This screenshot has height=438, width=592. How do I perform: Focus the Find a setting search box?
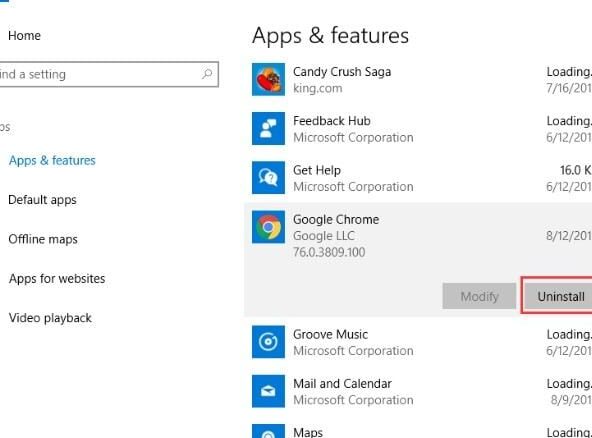(109, 74)
